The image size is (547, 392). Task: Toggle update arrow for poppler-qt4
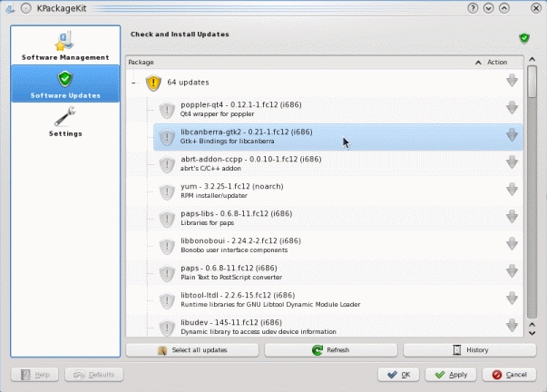[512, 107]
